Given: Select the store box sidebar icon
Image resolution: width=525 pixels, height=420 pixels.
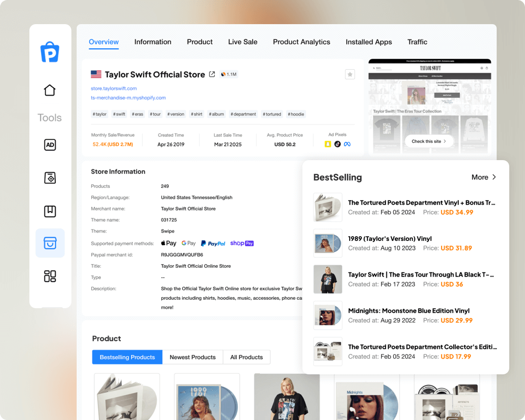Looking at the screenshot, I should [x=50, y=243].
